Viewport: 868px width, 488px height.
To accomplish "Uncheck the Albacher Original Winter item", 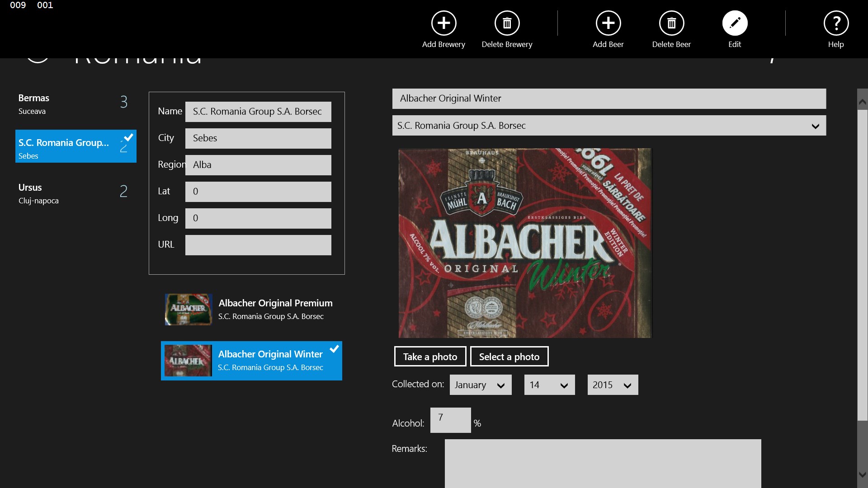I will click(334, 349).
